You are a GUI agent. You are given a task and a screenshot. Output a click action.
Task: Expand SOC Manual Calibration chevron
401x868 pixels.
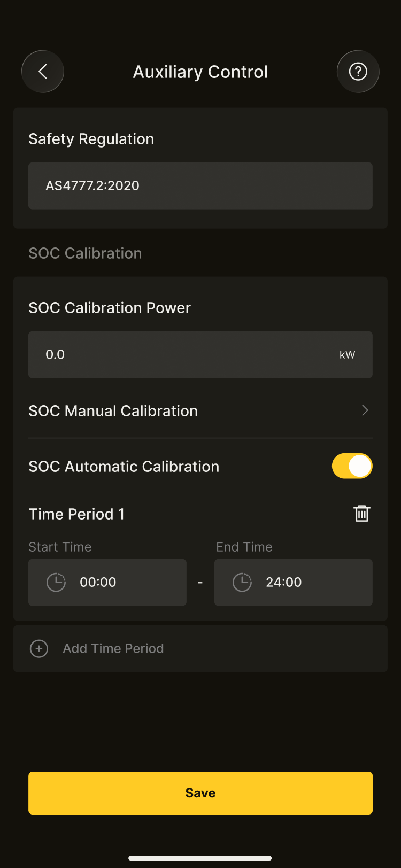pos(365,410)
